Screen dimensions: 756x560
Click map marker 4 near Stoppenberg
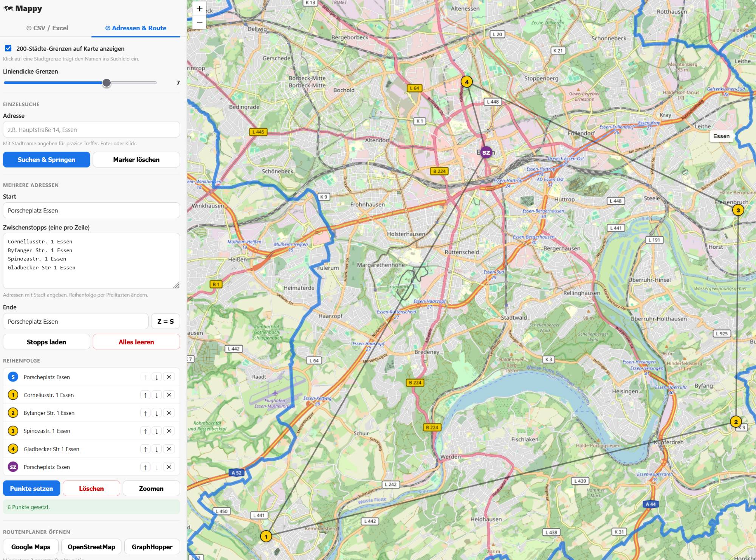(466, 82)
